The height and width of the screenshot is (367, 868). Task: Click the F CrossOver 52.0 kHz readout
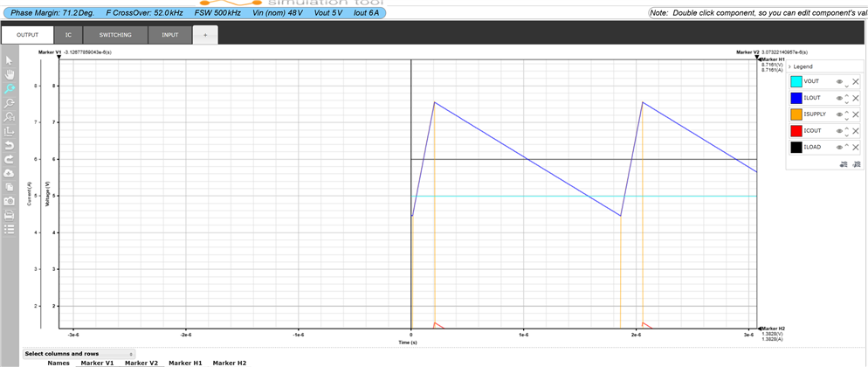[x=144, y=11]
